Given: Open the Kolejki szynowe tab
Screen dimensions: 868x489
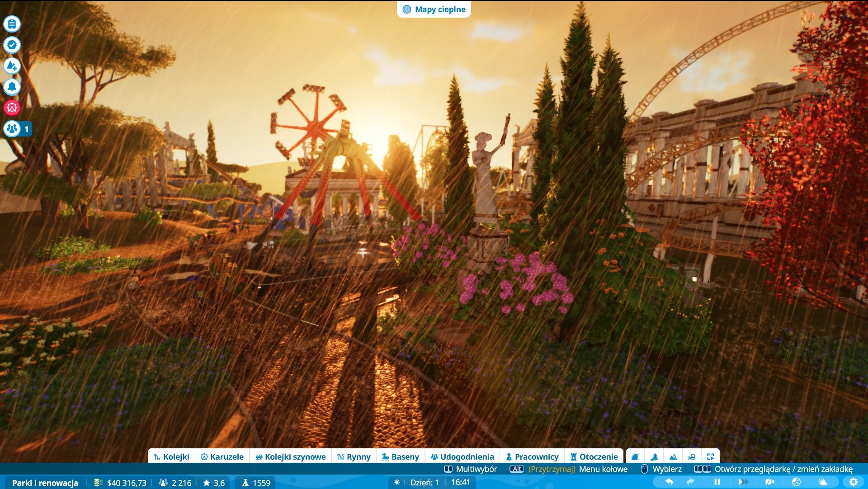Looking at the screenshot, I should [290, 457].
